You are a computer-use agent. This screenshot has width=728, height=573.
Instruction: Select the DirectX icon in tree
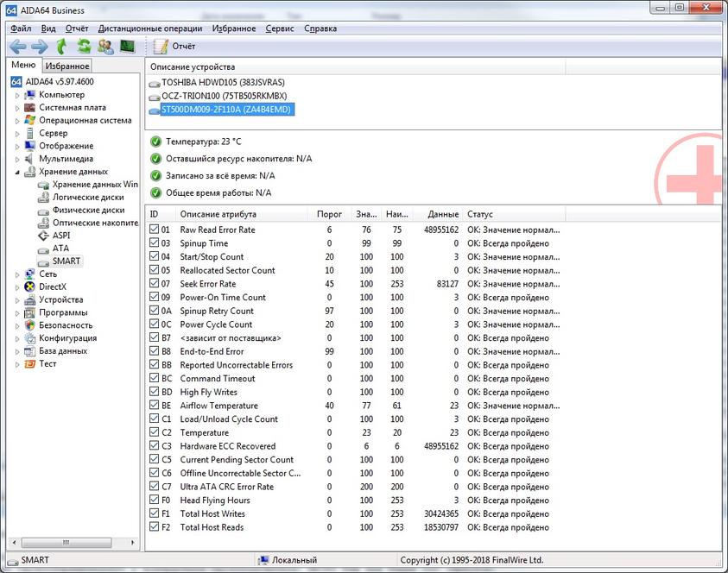point(30,286)
